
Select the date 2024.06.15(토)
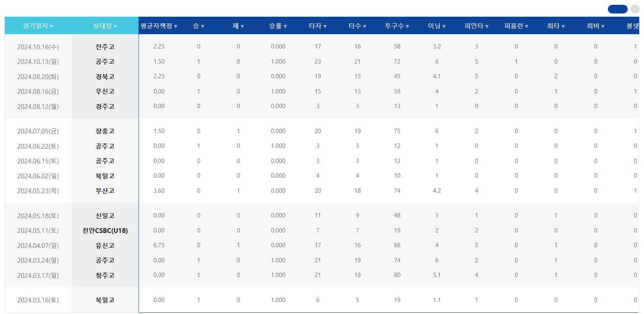coord(38,161)
